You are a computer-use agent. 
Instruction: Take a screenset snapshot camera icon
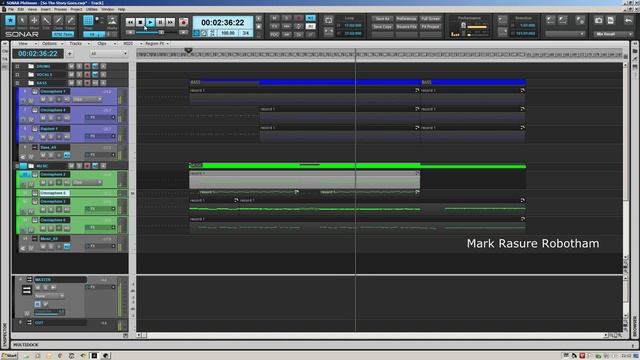[598, 20]
